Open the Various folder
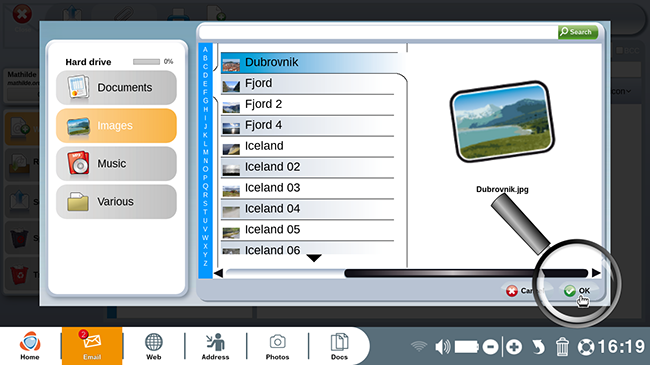The image size is (650, 365). coord(116,202)
